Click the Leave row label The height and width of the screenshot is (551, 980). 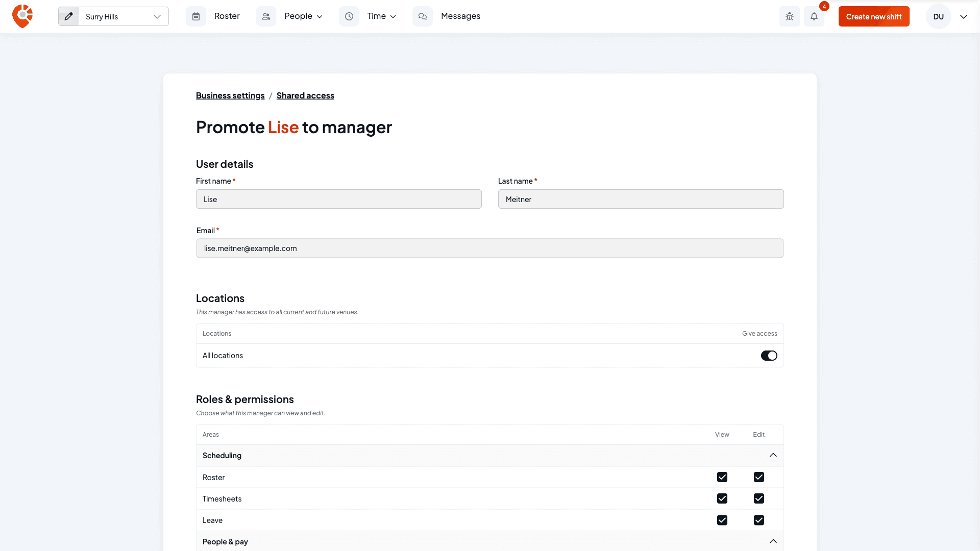click(x=212, y=520)
